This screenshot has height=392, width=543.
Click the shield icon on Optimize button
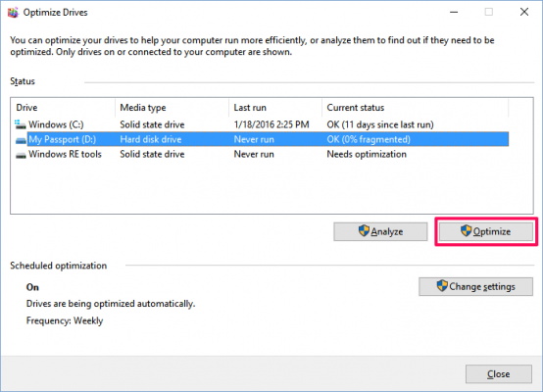(467, 230)
